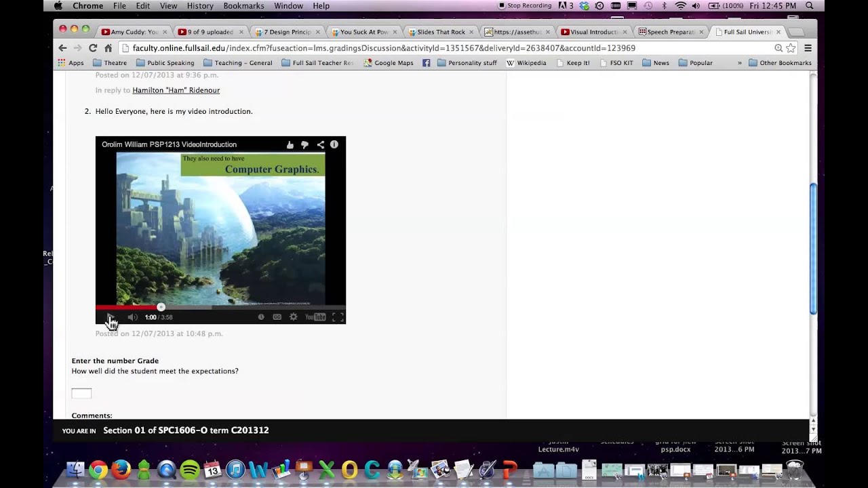Click the Watch Later clock icon
868x488 pixels.
[261, 317]
